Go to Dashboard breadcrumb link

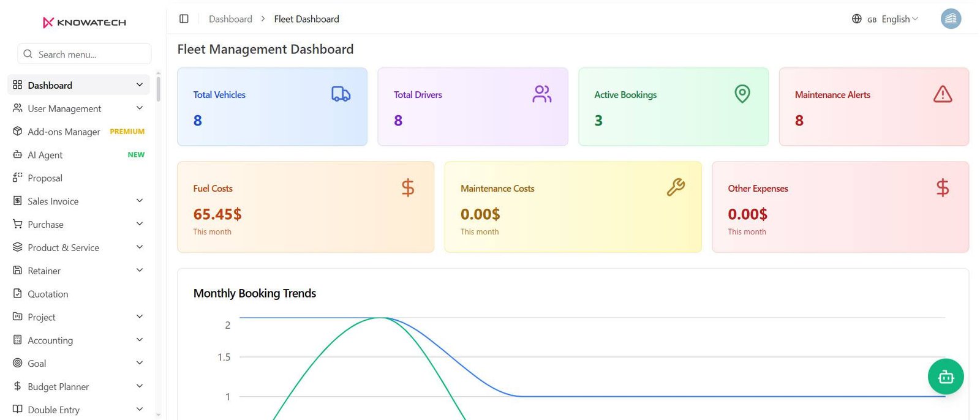(x=230, y=19)
